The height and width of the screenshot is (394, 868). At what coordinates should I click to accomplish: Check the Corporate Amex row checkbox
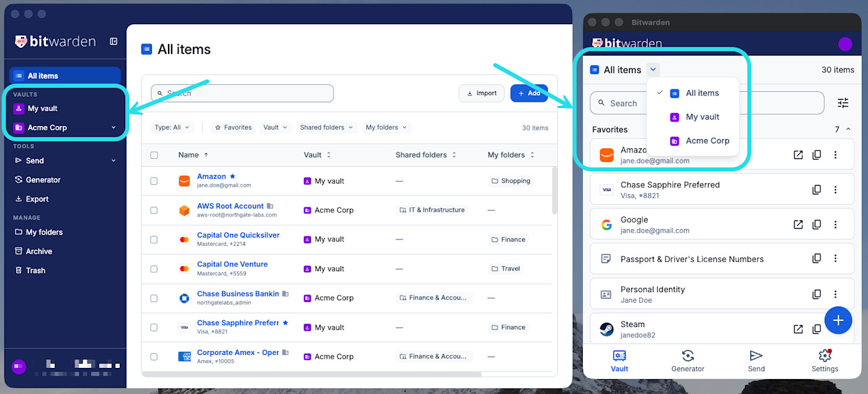pos(154,357)
